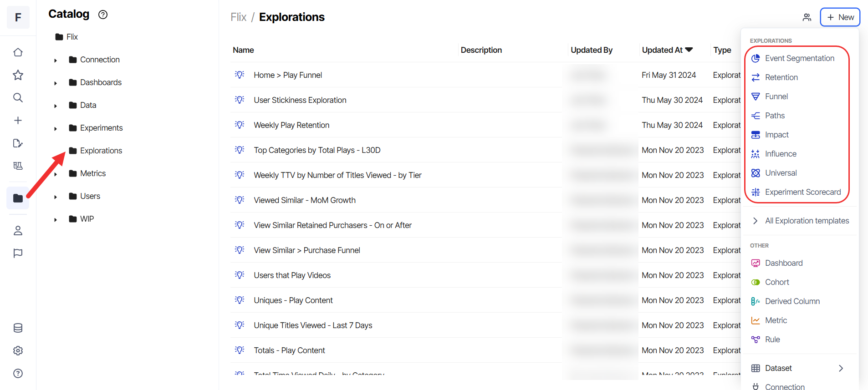This screenshot has width=868, height=390.
Task: Open the database icon in sidebar
Action: coord(18,328)
